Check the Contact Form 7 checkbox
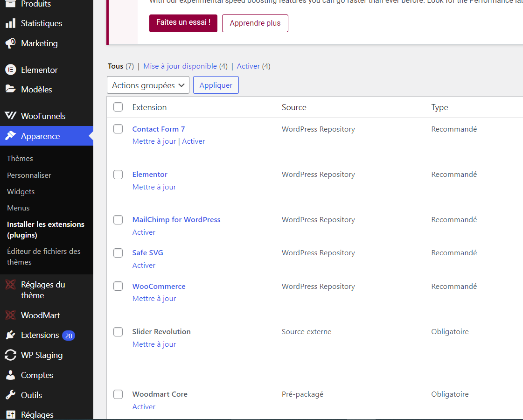Viewport: 523px width, 420px height. point(118,129)
